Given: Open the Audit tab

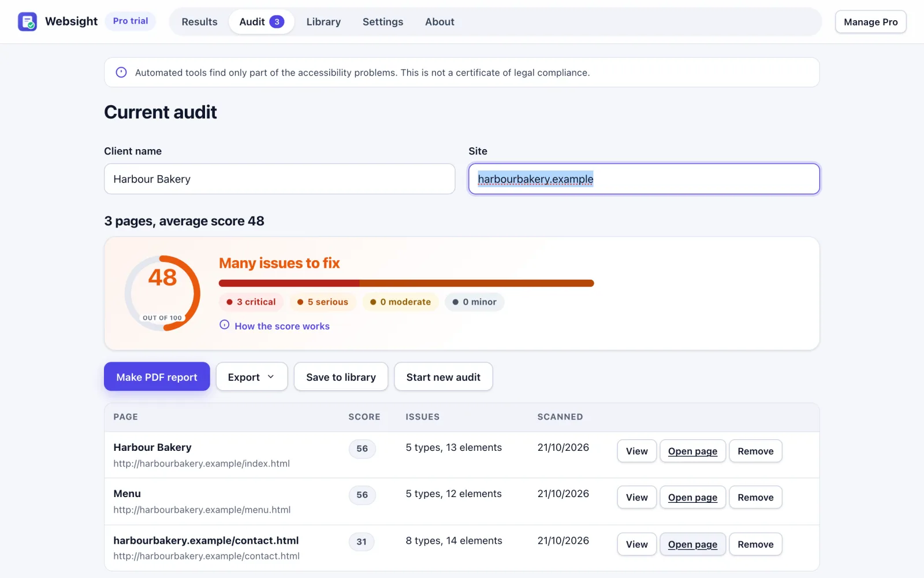Looking at the screenshot, I should pos(262,22).
